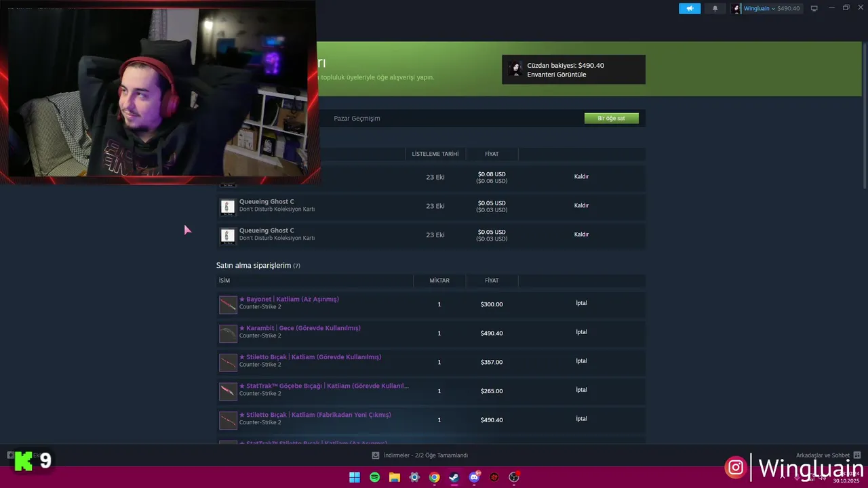
Task: Click the 23 Eki date of $0.08 listing
Action: [435, 177]
